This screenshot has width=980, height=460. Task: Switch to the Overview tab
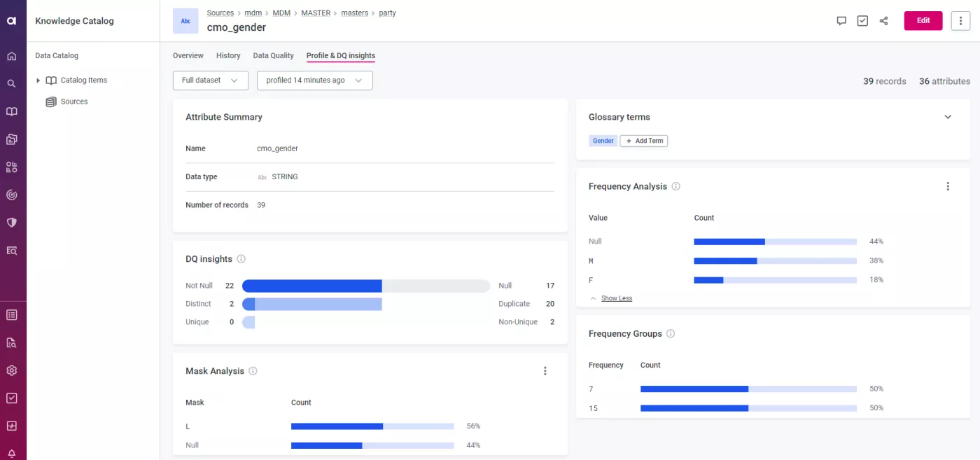coord(188,55)
